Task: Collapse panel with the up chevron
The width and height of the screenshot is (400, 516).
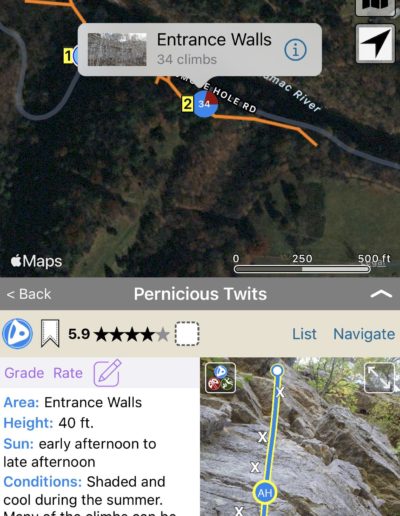Action: point(381,294)
